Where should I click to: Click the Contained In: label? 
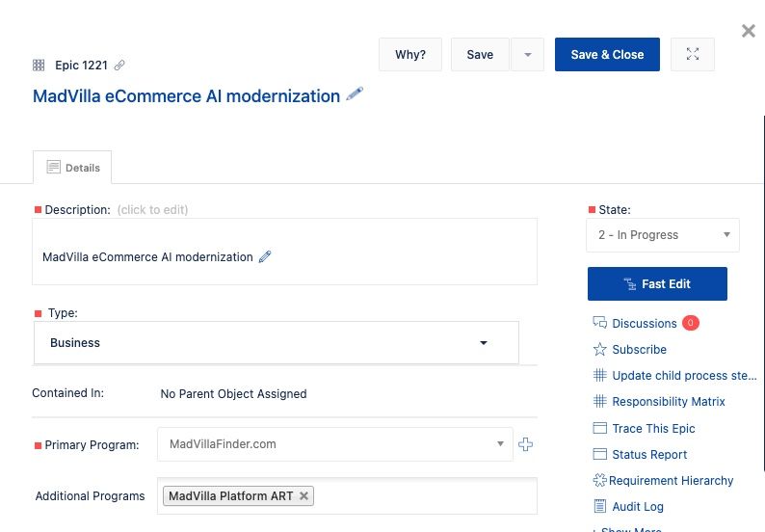pyautogui.click(x=67, y=393)
